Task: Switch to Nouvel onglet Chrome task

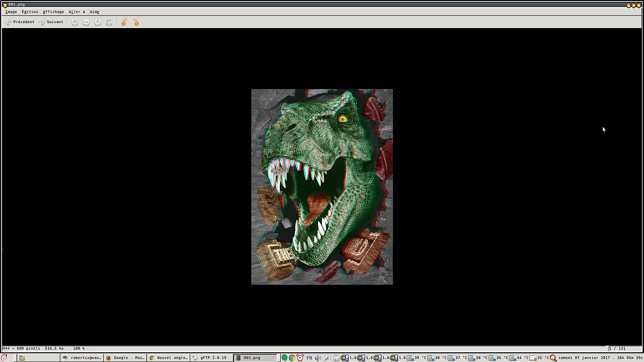Action: 168,358
